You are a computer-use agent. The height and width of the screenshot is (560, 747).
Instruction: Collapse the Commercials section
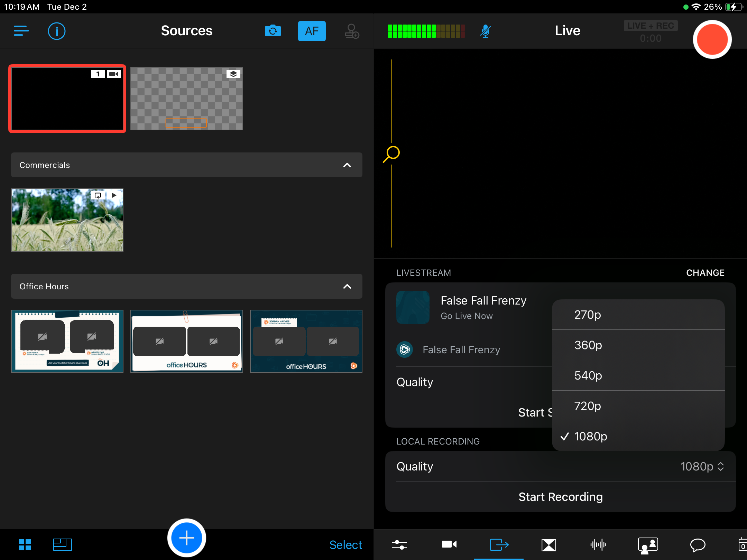[347, 165]
